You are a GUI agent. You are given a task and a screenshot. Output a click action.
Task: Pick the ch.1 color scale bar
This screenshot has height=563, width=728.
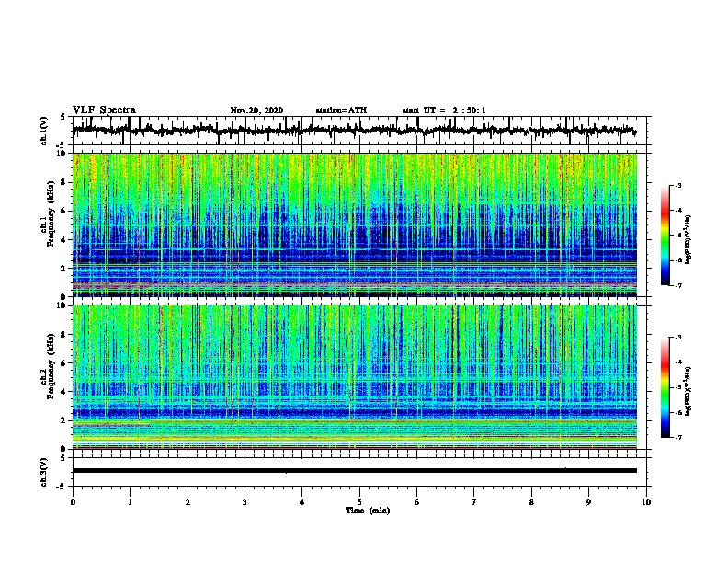pyautogui.click(x=665, y=236)
